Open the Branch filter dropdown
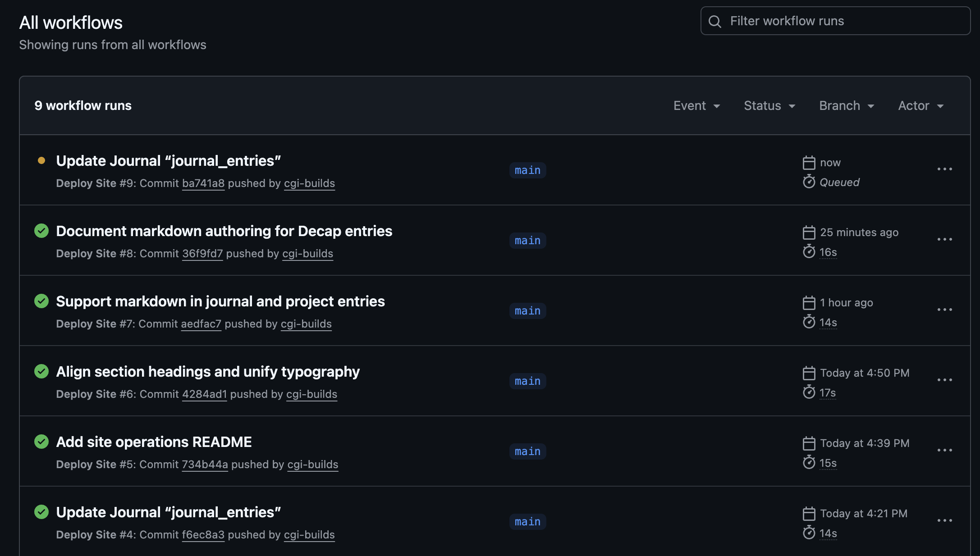This screenshot has height=556, width=980. [846, 105]
